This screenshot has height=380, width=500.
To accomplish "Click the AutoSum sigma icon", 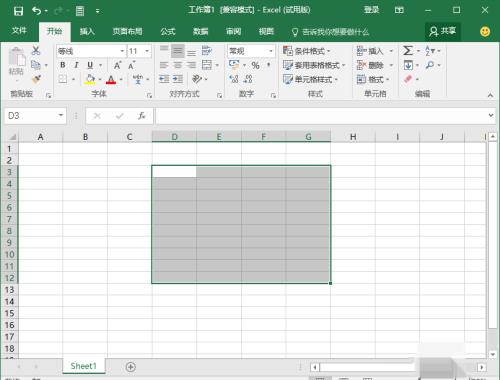I will (x=408, y=51).
